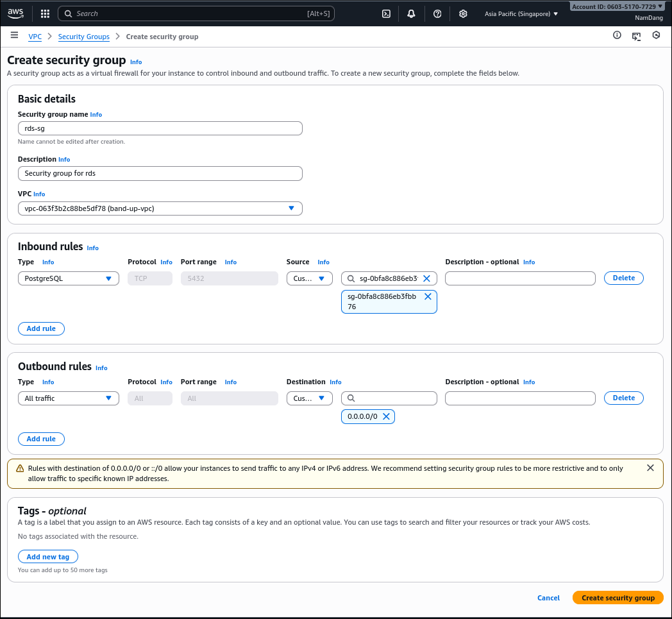672x619 pixels.
Task: Open the Asia Pacific (Singapore) region menu
Action: pyautogui.click(x=521, y=13)
